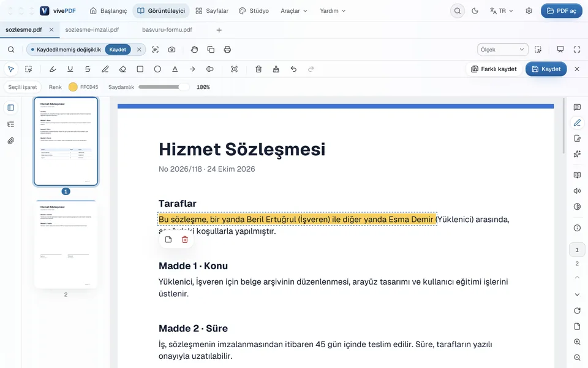Start presentation mode icon
588x368 pixels.
pyautogui.click(x=560, y=50)
